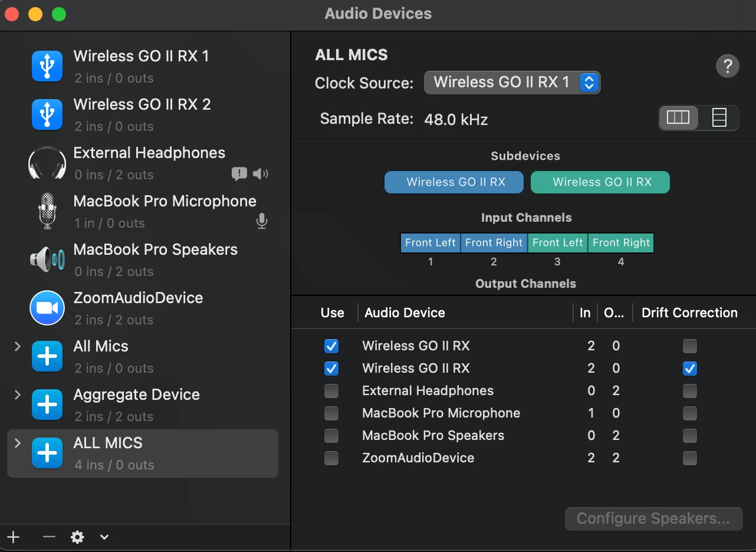Viewport: 756px width, 552px height.
Task: Select Wireless GO II RX 1 in sidebar
Action: (x=143, y=66)
